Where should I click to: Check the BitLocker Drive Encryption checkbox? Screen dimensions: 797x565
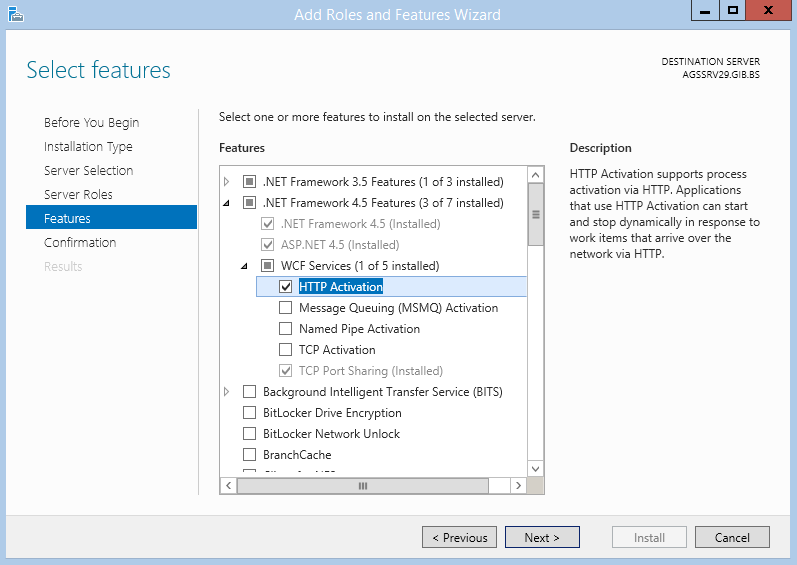249,413
